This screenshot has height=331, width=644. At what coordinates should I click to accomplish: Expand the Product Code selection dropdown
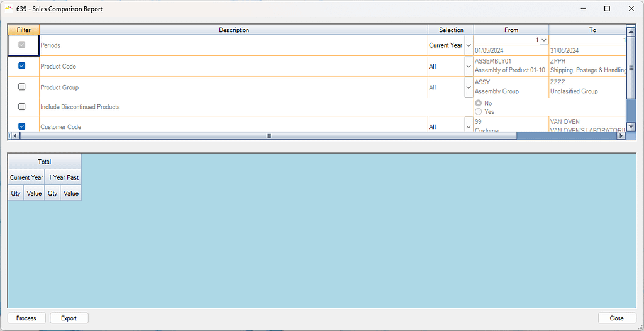[468, 66]
